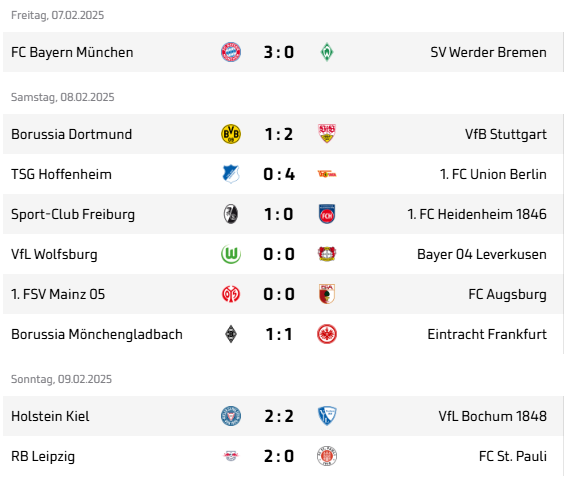Viewport: 564px width, 483px height.
Task: Select the RB Leipzig bull logo
Action: [x=231, y=456]
